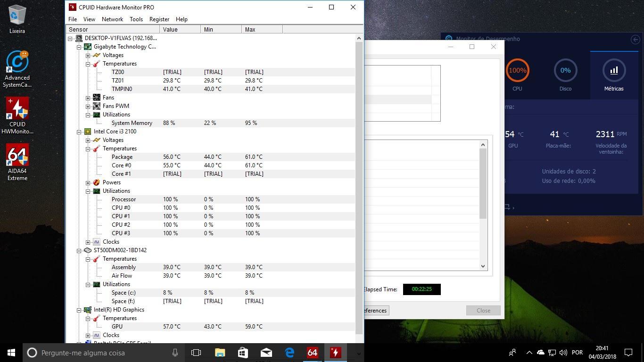Click the volume icon in system tray
This screenshot has height=362, width=644.
[563, 353]
